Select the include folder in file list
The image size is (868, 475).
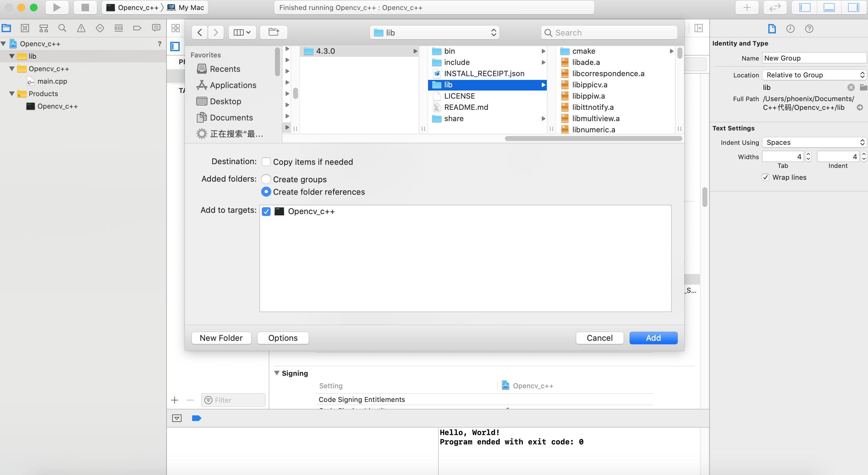tap(456, 62)
